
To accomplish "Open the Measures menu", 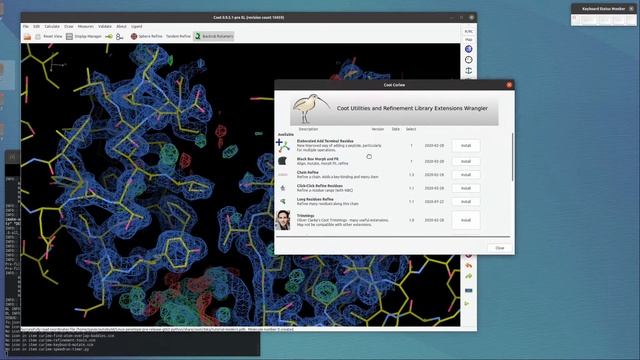I will point(86,27).
